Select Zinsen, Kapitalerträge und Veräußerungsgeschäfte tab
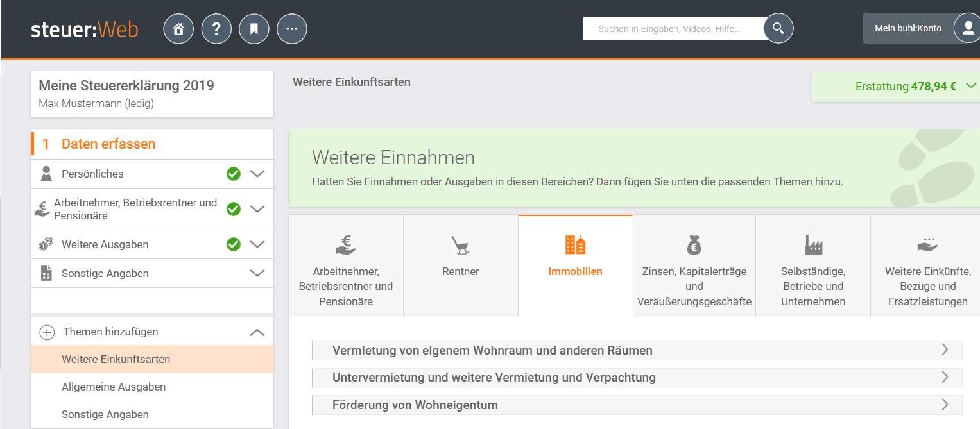The height and width of the screenshot is (429, 980). click(x=694, y=265)
